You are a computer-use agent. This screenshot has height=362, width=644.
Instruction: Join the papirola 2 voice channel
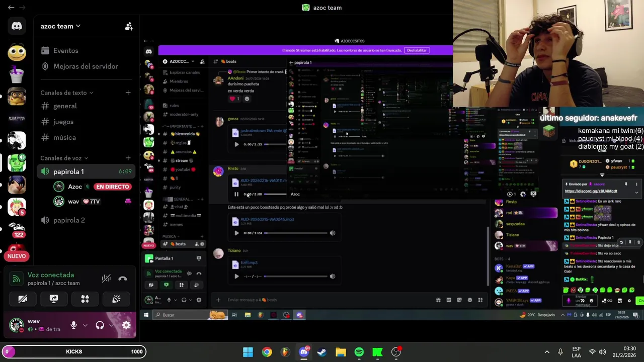pyautogui.click(x=87, y=220)
